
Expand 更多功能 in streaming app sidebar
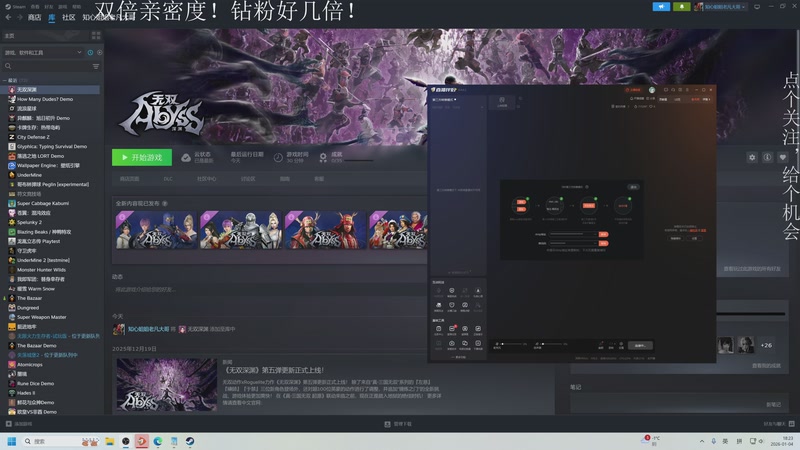459,357
